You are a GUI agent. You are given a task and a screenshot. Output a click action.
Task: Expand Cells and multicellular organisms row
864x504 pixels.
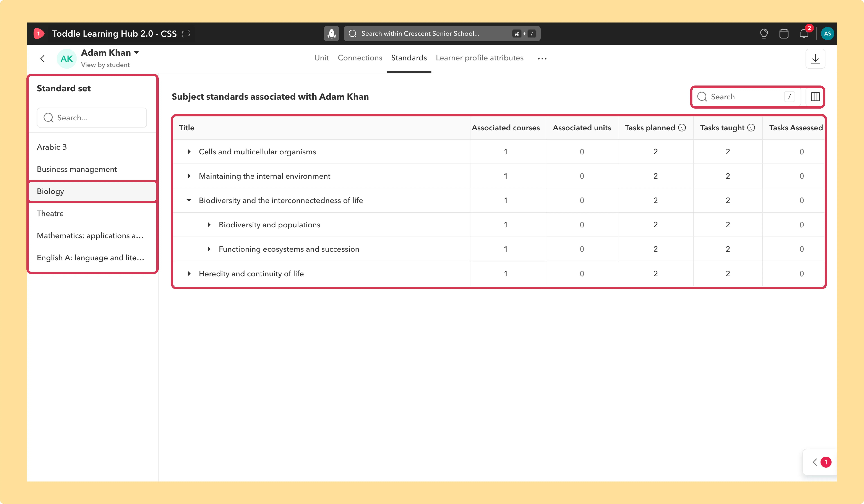tap(189, 152)
